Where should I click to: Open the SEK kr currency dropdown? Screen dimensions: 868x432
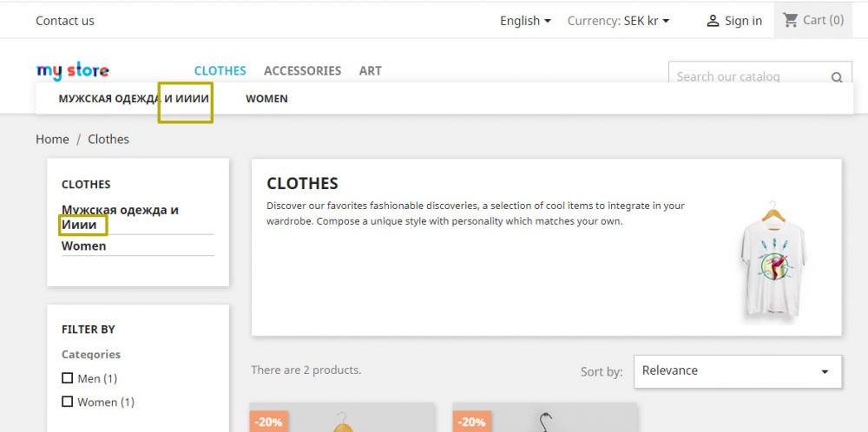click(x=647, y=21)
